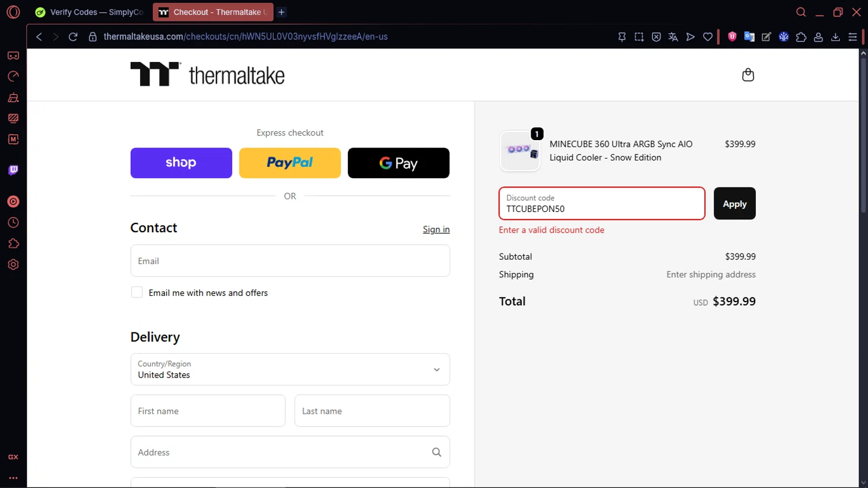Click the send arrow icon in the address bar
This screenshot has height=488, width=868.
(690, 36)
